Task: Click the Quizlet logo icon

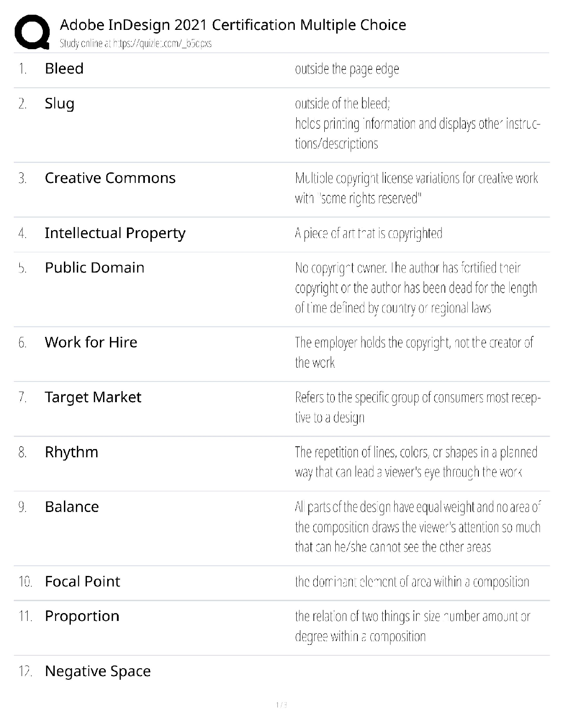Action: [32, 32]
